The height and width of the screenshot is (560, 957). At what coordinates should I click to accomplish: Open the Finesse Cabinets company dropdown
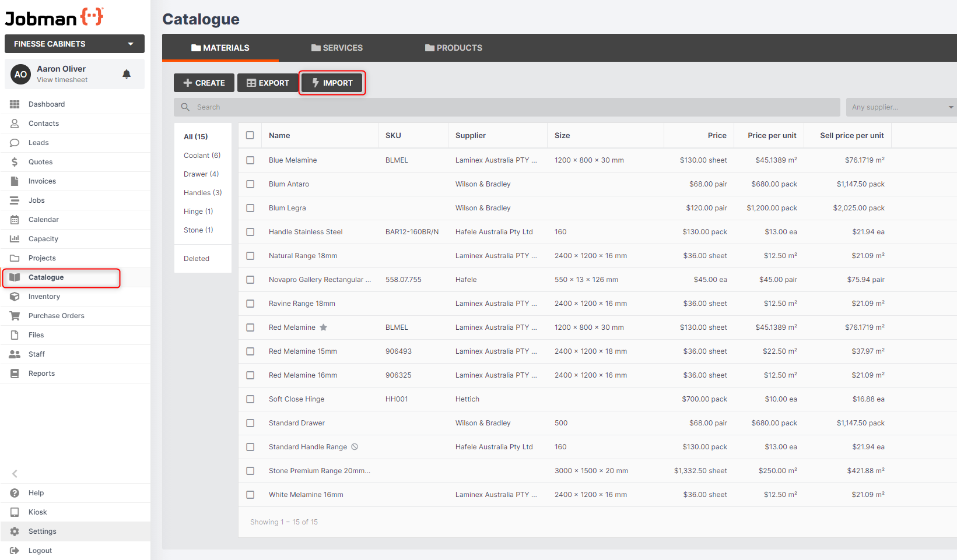pyautogui.click(x=75, y=44)
